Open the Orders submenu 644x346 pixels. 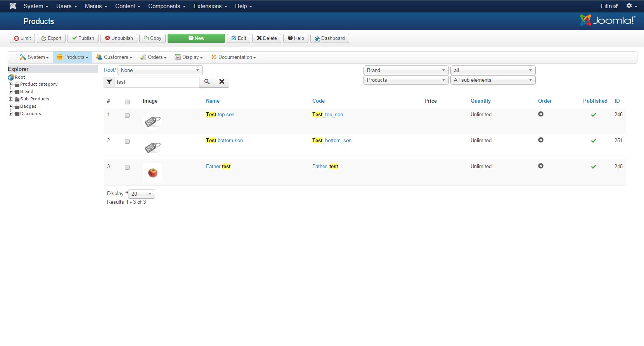(x=154, y=57)
